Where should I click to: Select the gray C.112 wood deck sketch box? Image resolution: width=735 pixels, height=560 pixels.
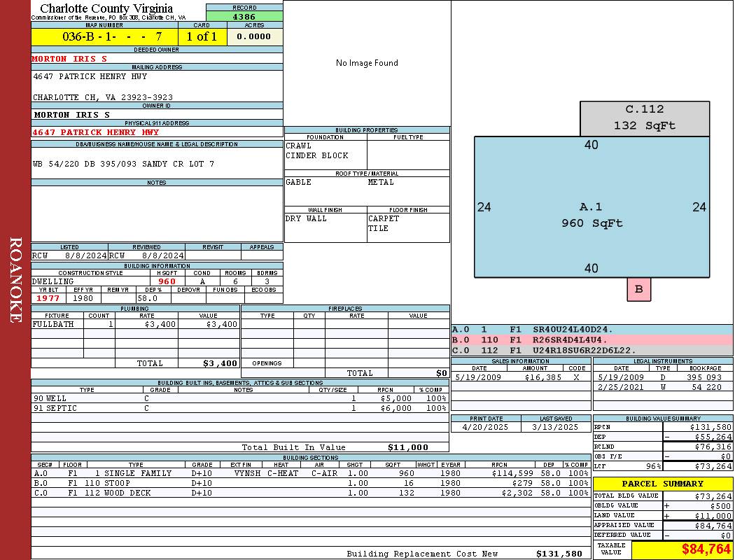pyautogui.click(x=644, y=118)
